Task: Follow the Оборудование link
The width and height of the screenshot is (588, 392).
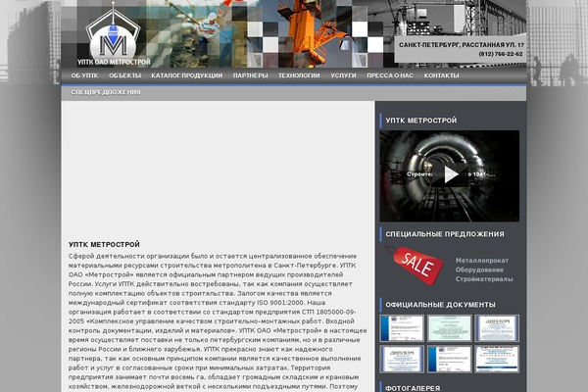Action: pyautogui.click(x=479, y=269)
